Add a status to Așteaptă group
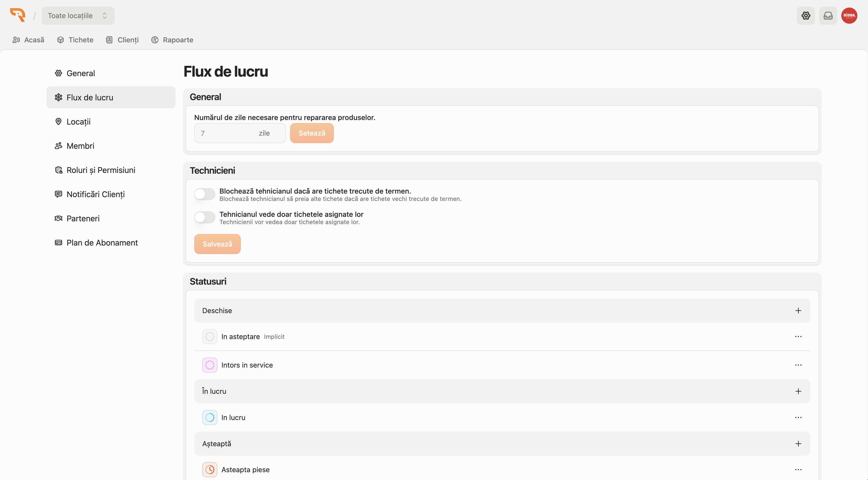 [x=798, y=444]
